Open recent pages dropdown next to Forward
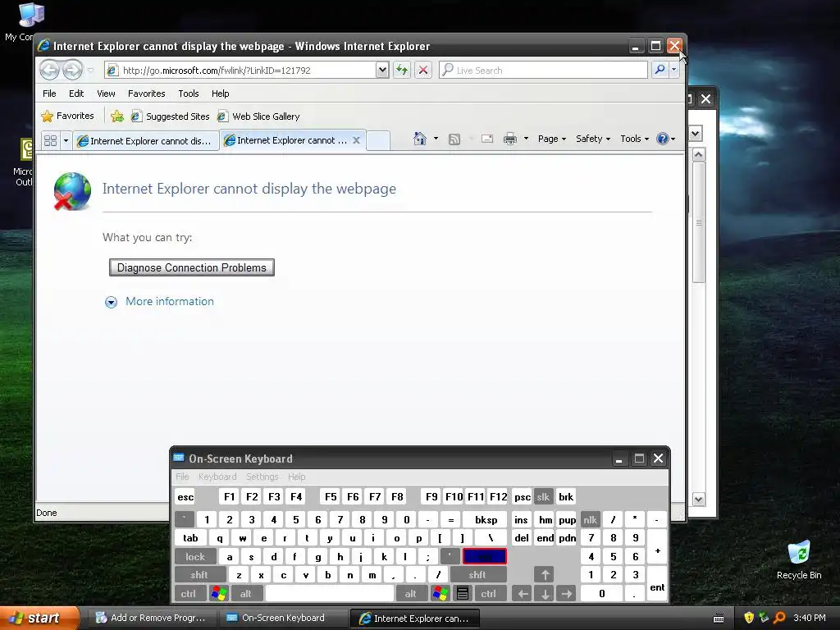The width and height of the screenshot is (840, 630). point(90,71)
